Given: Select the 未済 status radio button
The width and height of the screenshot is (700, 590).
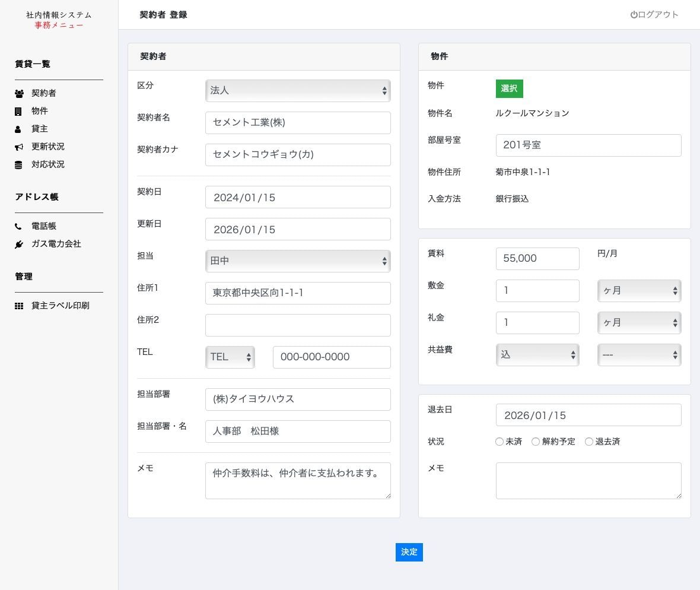Looking at the screenshot, I should [x=499, y=442].
